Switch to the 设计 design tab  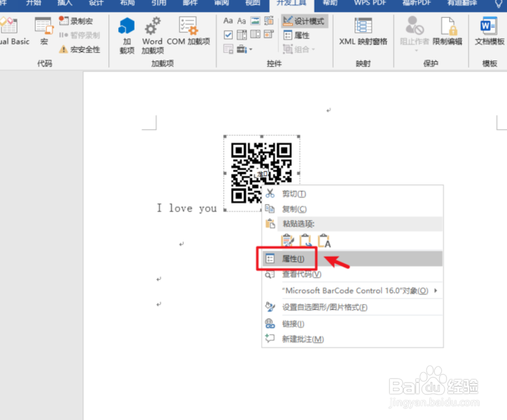(x=96, y=3)
